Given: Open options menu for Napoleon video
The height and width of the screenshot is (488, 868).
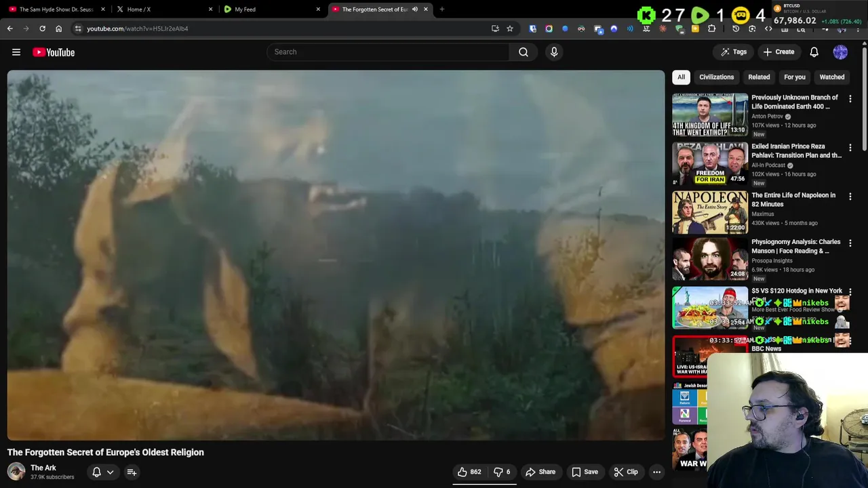Looking at the screenshot, I should pos(850,197).
